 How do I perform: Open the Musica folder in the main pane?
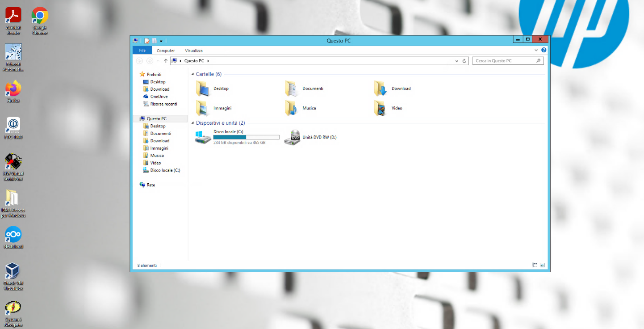coord(301,108)
